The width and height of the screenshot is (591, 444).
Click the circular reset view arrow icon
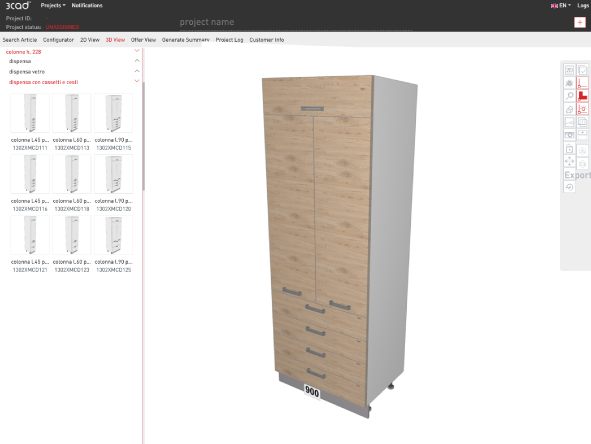coord(569,187)
